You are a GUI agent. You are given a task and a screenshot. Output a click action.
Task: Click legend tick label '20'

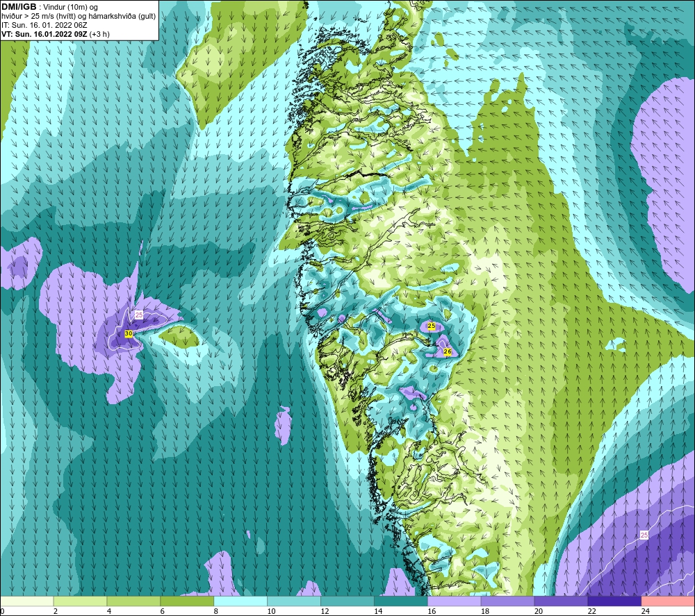click(x=538, y=611)
